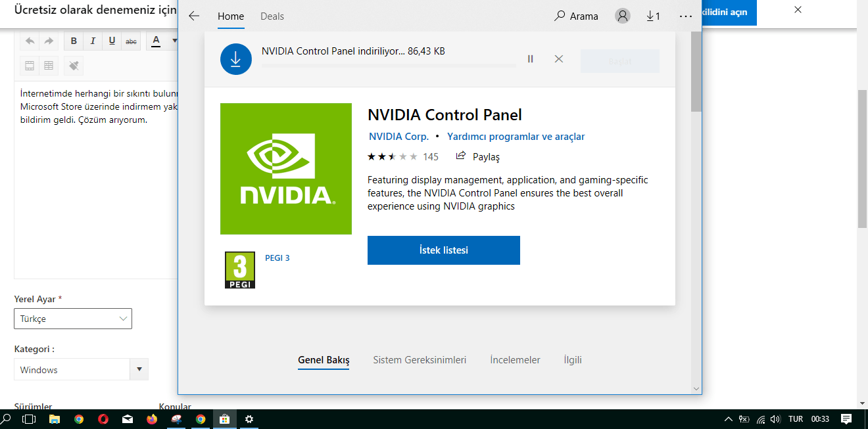The height and width of the screenshot is (429, 868).
Task: Open the PEGI 3 rating link
Action: click(277, 258)
